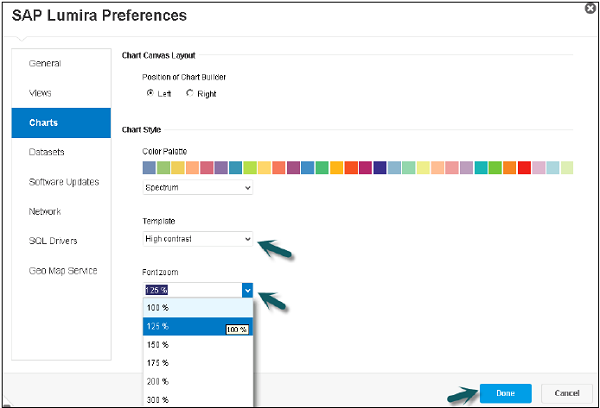This screenshot has width=600, height=408.
Task: Open the Network preferences tab
Action: (46, 211)
